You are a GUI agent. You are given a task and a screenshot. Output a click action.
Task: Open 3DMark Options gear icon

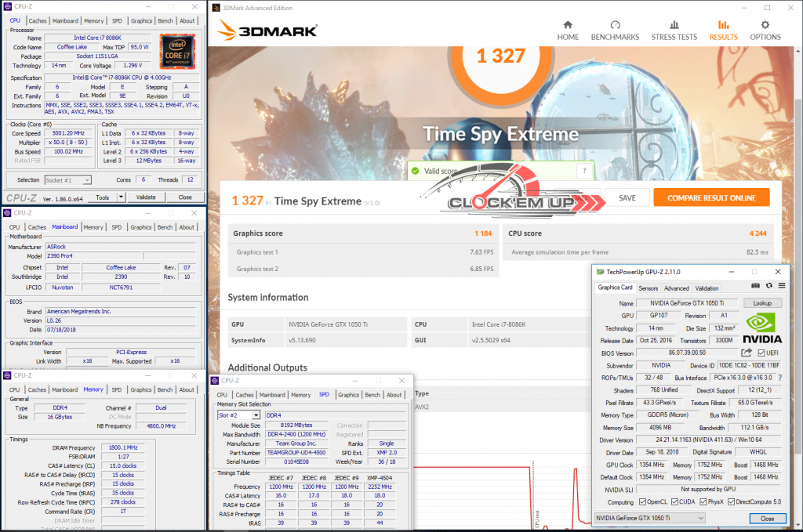click(x=765, y=24)
